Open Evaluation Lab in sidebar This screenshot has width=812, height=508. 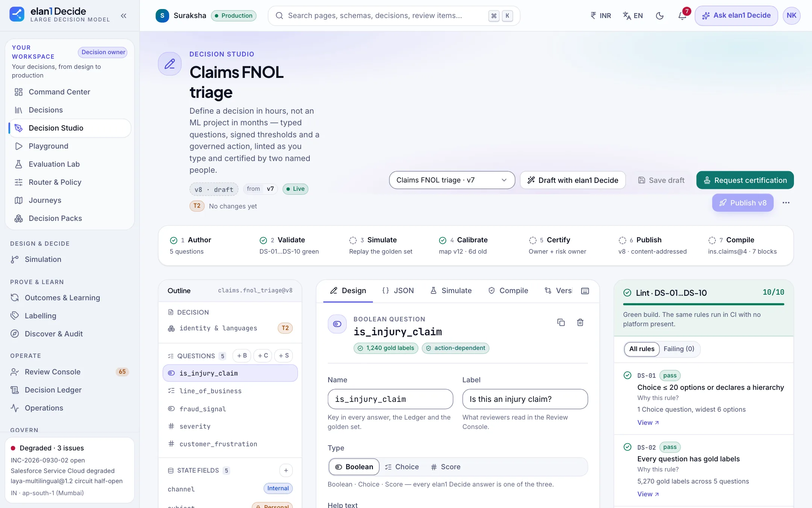coord(70,164)
